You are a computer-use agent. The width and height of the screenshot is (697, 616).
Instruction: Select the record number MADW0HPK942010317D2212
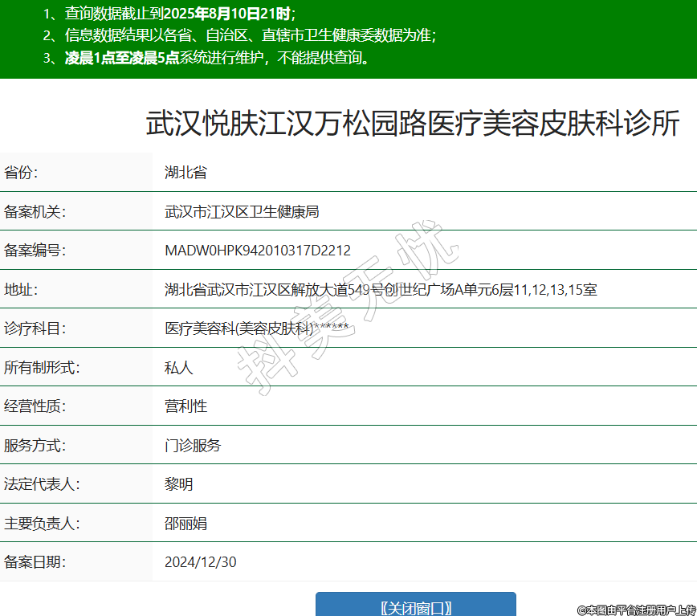pyautogui.click(x=257, y=251)
